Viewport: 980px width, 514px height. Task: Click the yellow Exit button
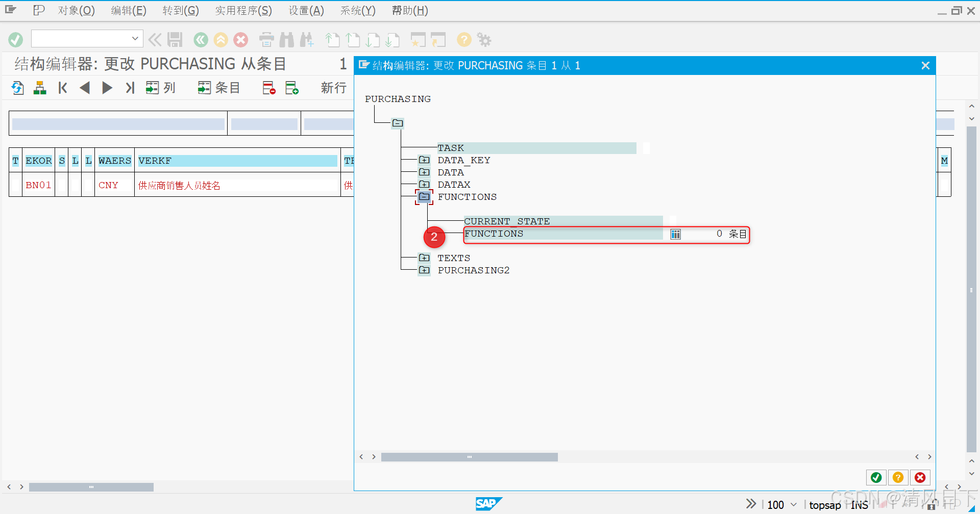tap(220, 39)
